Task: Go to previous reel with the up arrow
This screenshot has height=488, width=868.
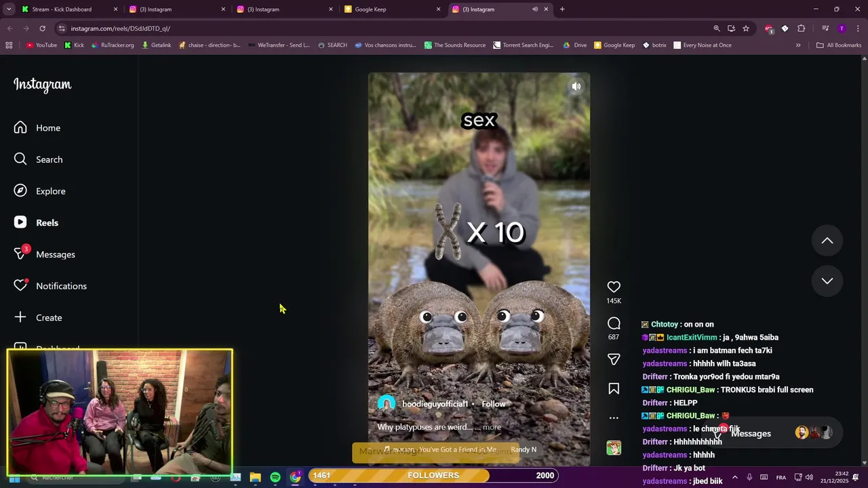Action: click(827, 241)
